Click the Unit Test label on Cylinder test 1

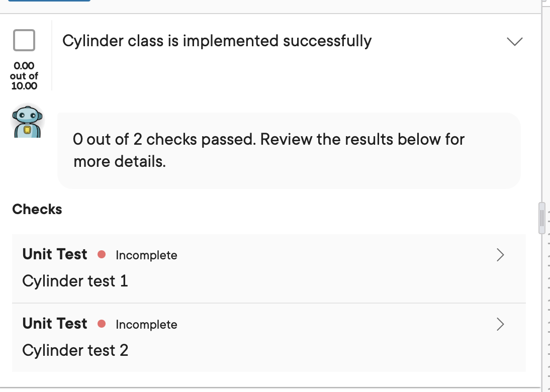54,254
